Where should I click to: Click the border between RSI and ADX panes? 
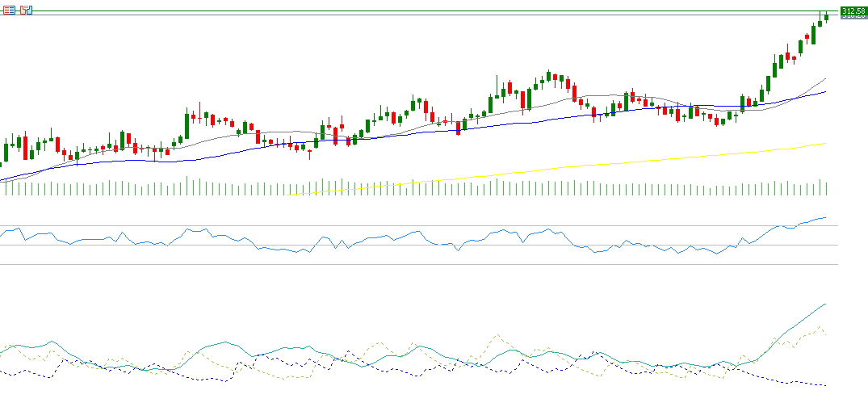[x=404, y=264]
